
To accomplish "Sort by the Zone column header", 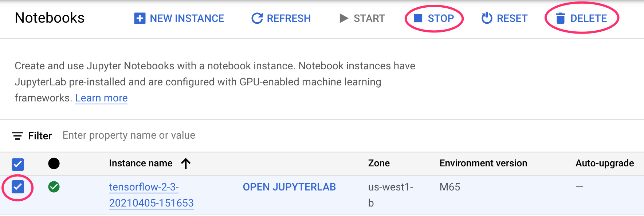I will 379,163.
